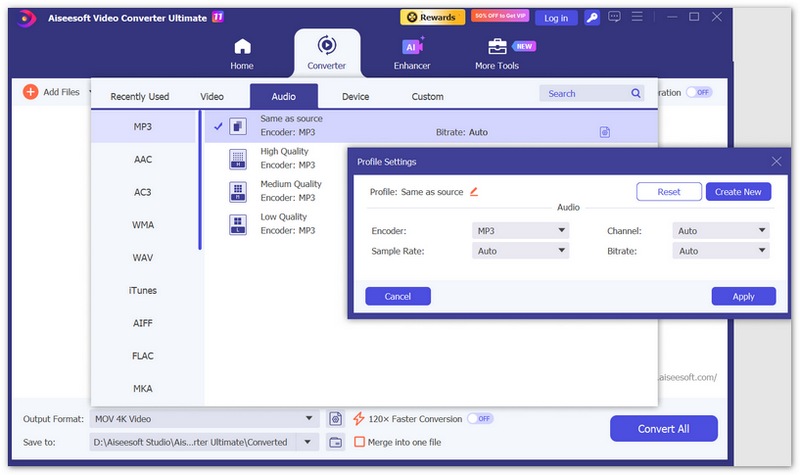This screenshot has width=800, height=475.
Task: Select iTunes format in list
Action: 143,290
